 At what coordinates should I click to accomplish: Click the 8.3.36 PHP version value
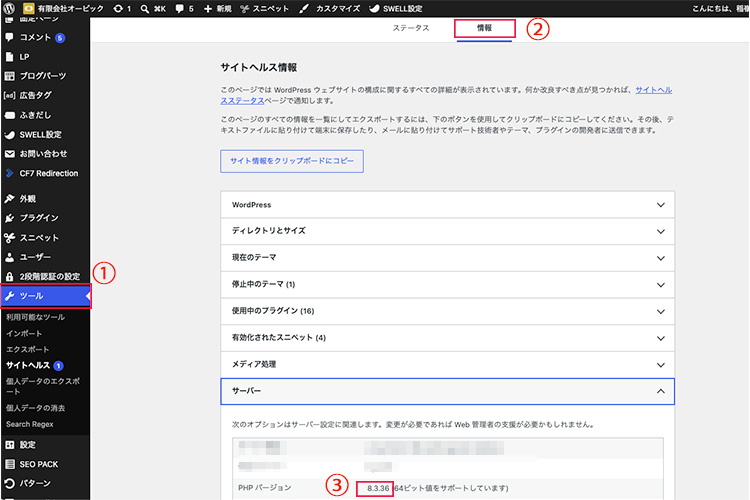point(378,488)
